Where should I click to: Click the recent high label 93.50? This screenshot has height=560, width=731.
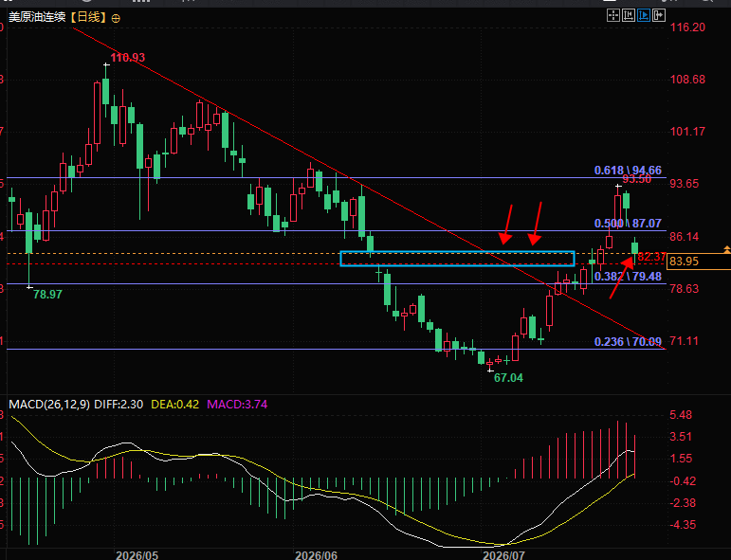(x=637, y=179)
